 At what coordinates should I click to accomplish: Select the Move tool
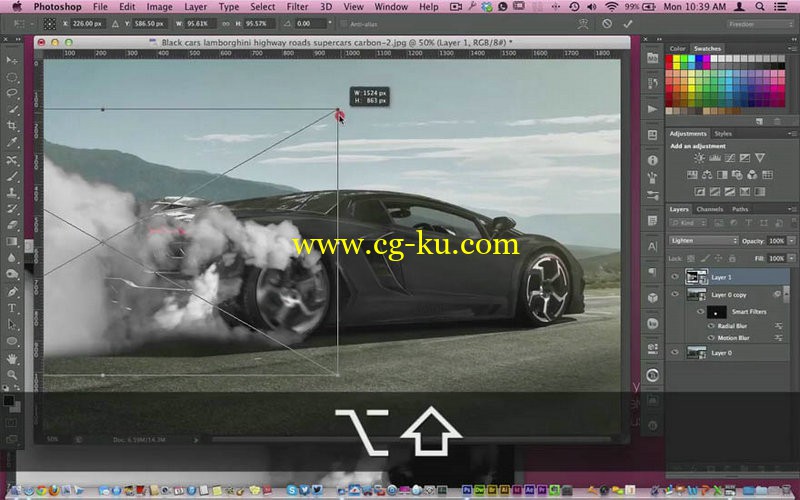[11, 60]
